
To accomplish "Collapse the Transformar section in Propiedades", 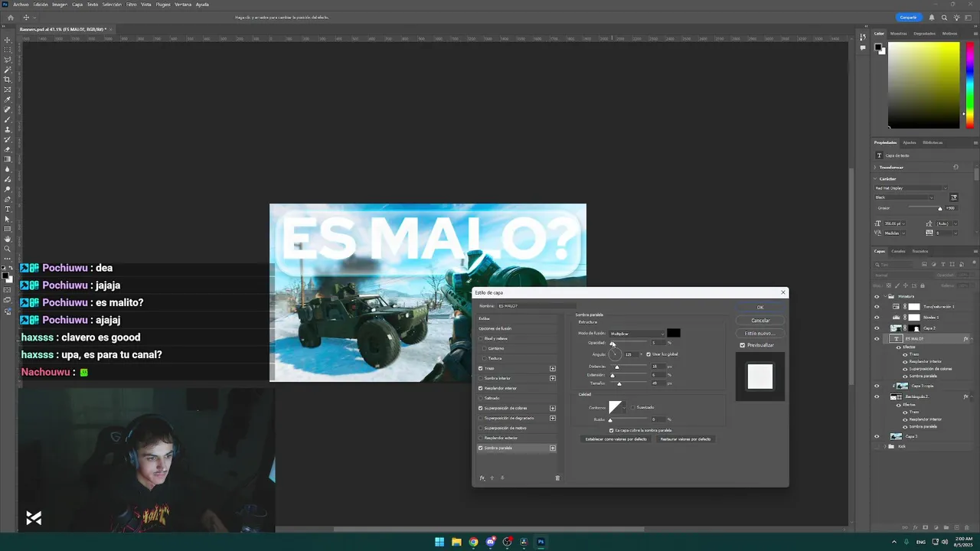I will coord(876,167).
